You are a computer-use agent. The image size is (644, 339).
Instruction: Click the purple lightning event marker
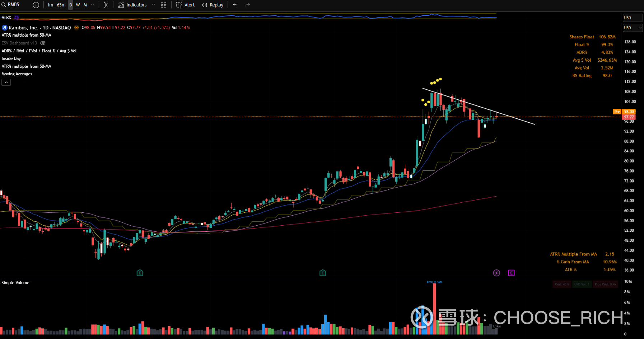tap(496, 273)
